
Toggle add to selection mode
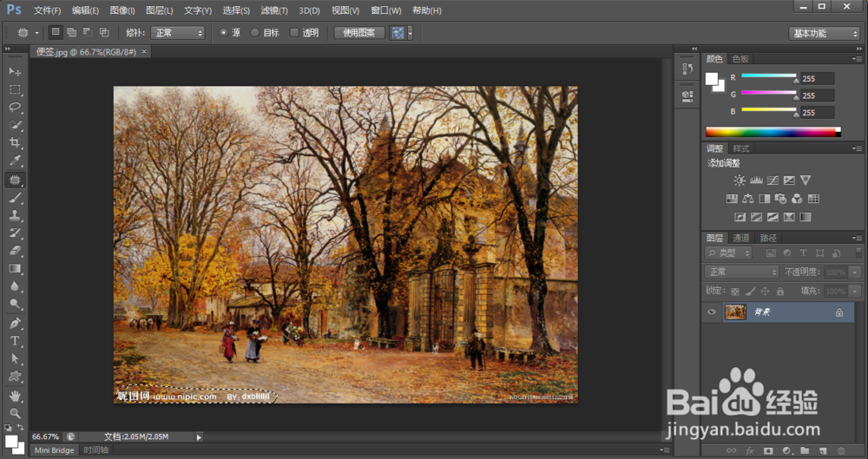(x=71, y=32)
